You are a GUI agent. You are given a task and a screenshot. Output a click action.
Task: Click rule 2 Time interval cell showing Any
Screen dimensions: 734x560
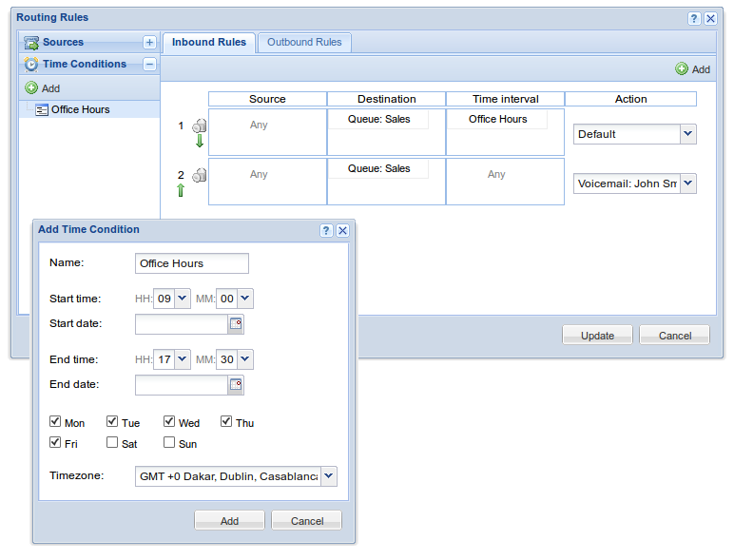coord(505,182)
